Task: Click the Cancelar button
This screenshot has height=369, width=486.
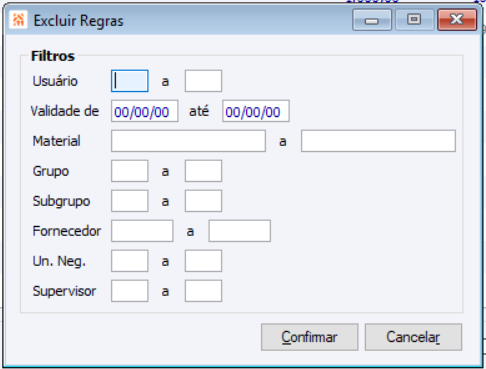Action: pos(413,337)
